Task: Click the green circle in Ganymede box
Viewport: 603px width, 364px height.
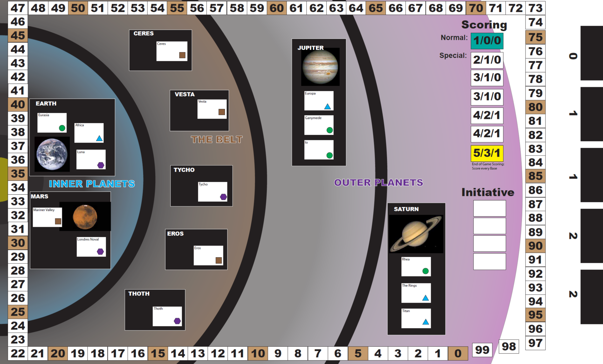Action: coord(330,130)
